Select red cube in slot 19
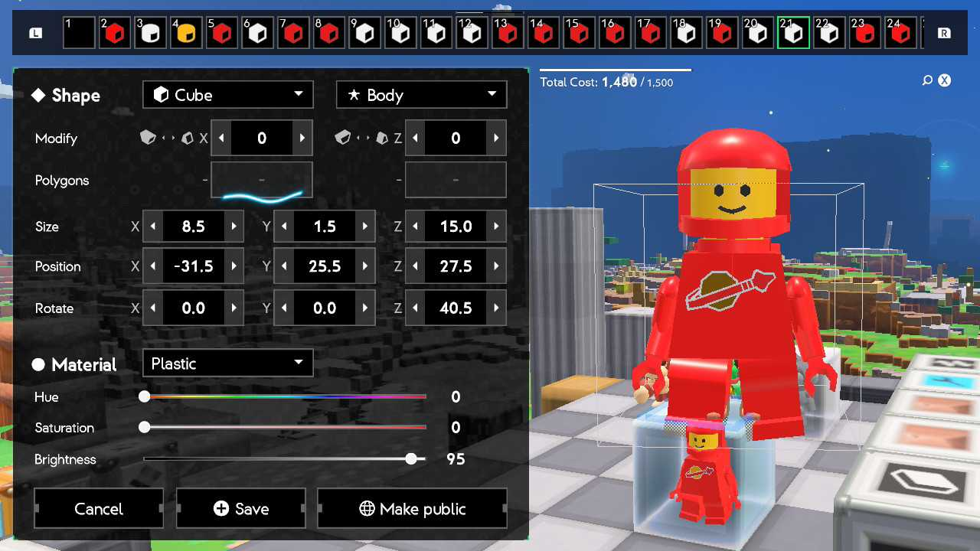This screenshot has width=980, height=551. 722,33
